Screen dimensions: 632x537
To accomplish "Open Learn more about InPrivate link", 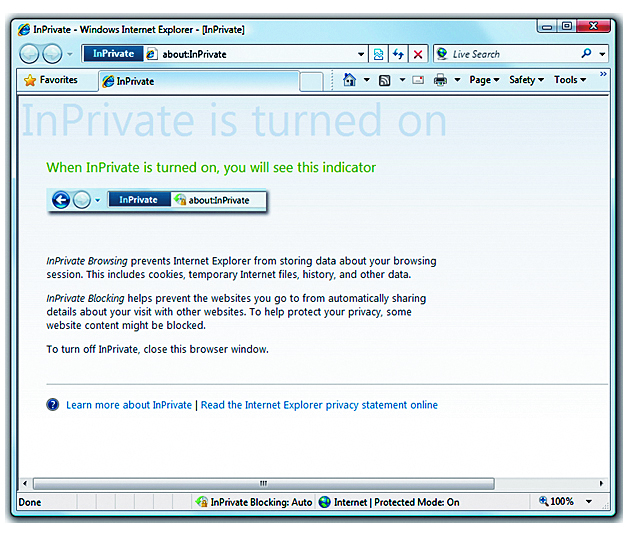I will [129, 405].
